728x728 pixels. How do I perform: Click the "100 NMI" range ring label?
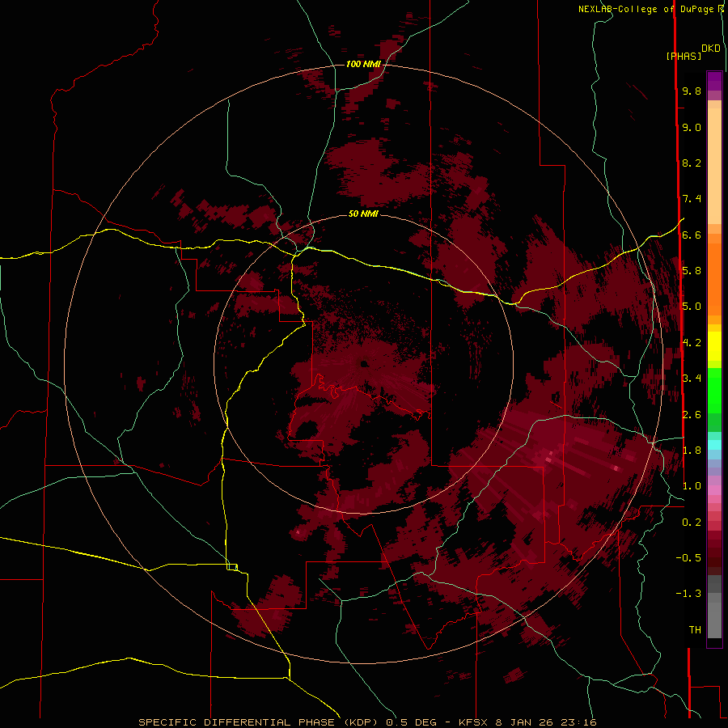click(x=363, y=64)
